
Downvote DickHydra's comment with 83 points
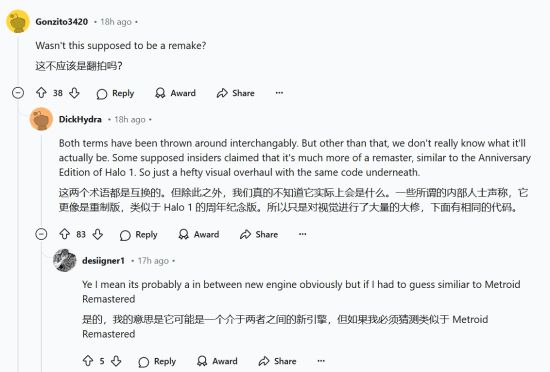pyautogui.click(x=98, y=234)
